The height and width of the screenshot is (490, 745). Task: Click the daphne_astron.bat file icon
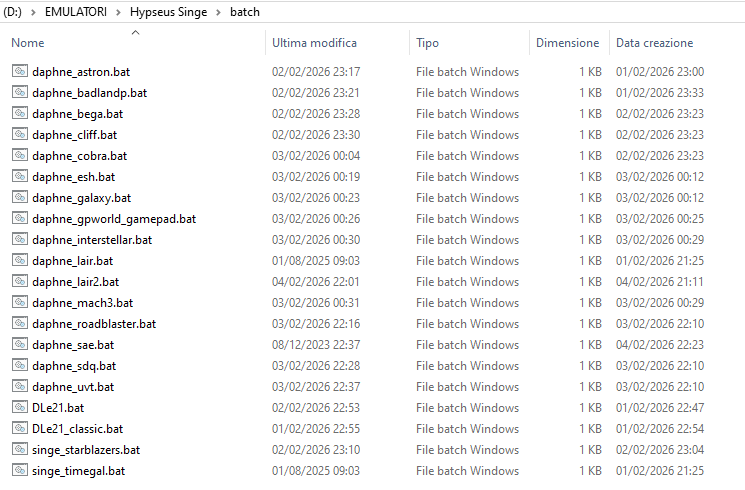(x=20, y=71)
